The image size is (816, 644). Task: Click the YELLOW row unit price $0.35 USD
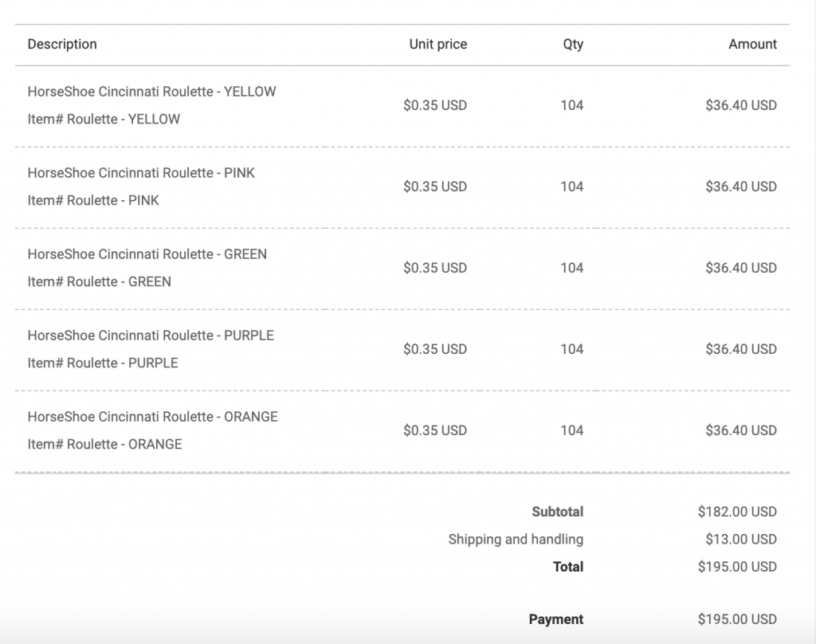click(x=435, y=105)
